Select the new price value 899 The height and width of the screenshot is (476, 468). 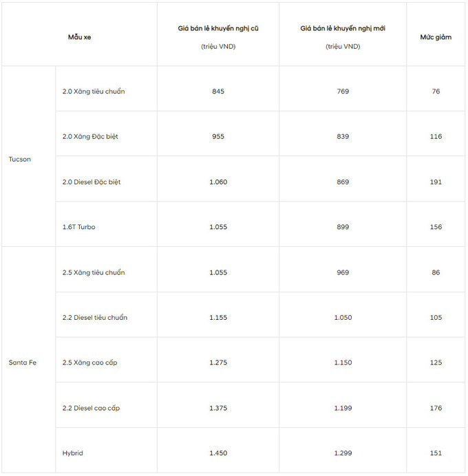click(343, 227)
